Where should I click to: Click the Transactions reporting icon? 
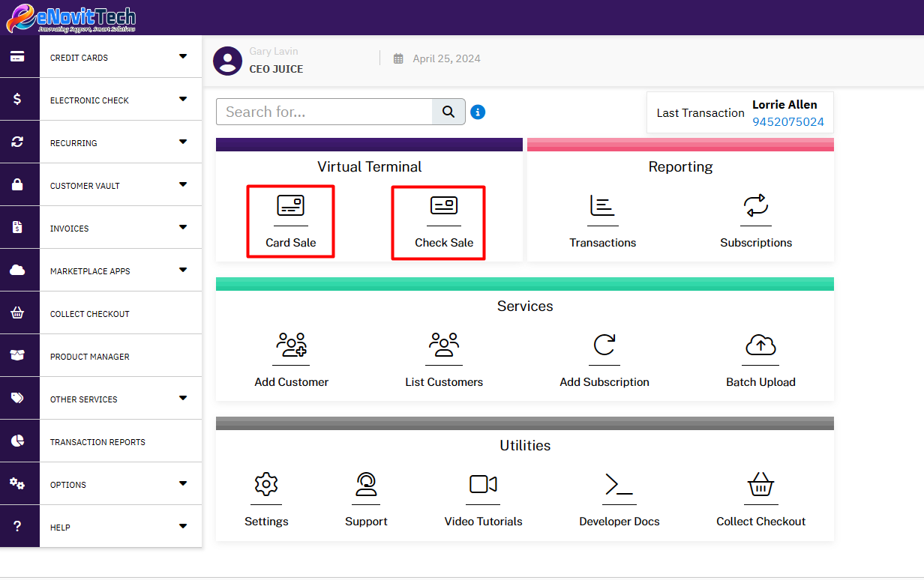click(602, 207)
